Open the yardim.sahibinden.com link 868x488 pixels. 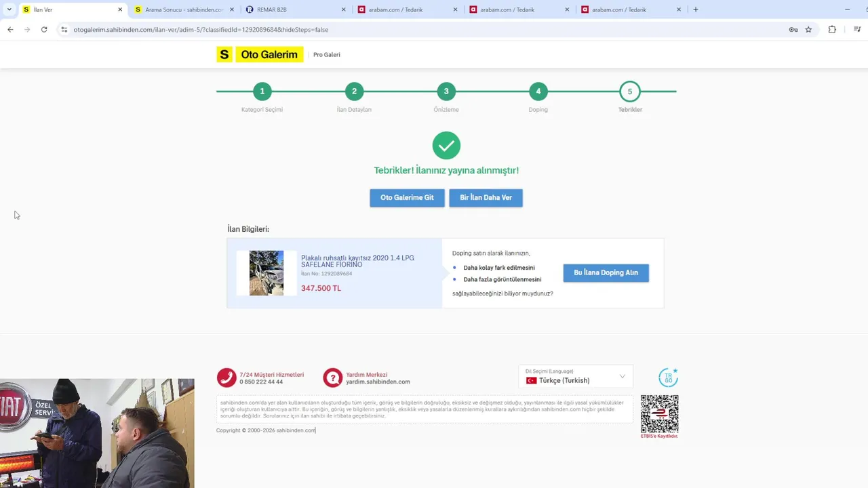[x=378, y=382]
